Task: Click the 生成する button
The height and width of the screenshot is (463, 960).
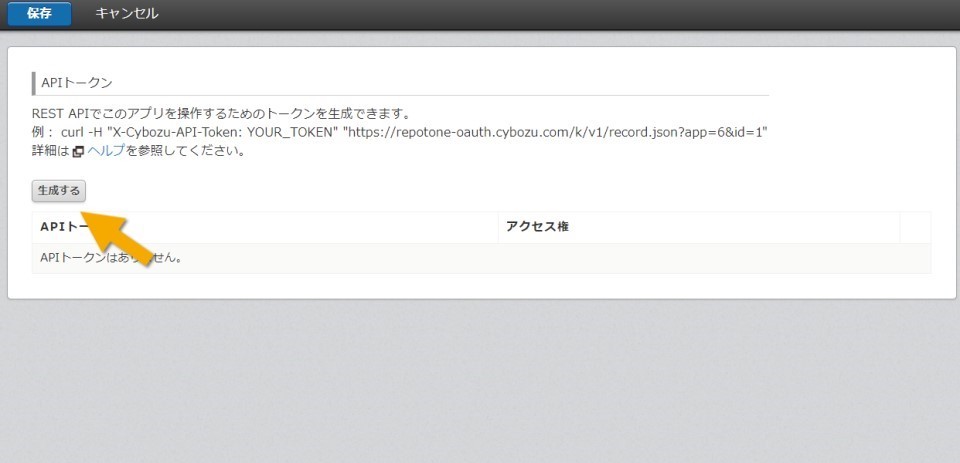Action: point(59,190)
